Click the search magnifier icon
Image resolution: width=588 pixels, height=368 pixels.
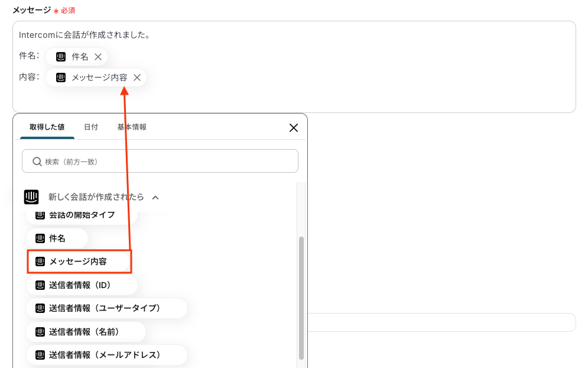[37, 161]
